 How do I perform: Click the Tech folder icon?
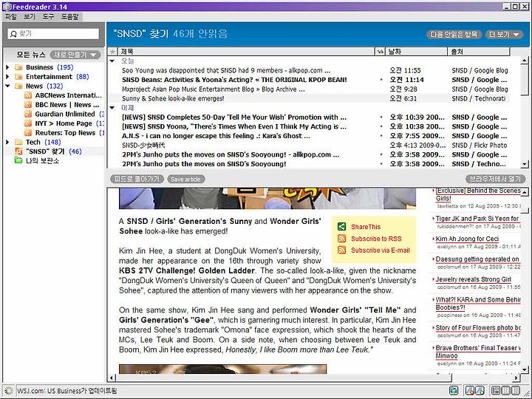[x=18, y=142]
